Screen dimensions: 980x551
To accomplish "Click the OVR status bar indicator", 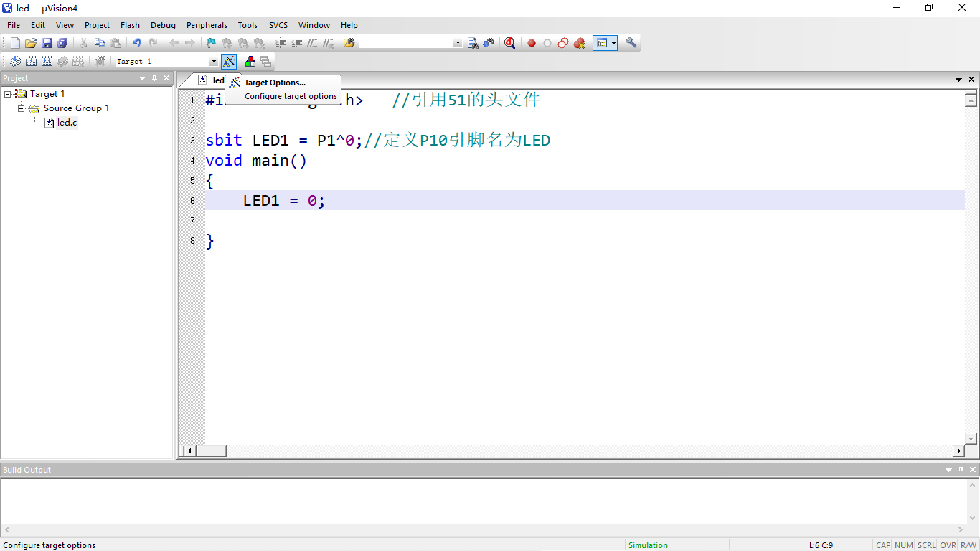I will tap(948, 545).
